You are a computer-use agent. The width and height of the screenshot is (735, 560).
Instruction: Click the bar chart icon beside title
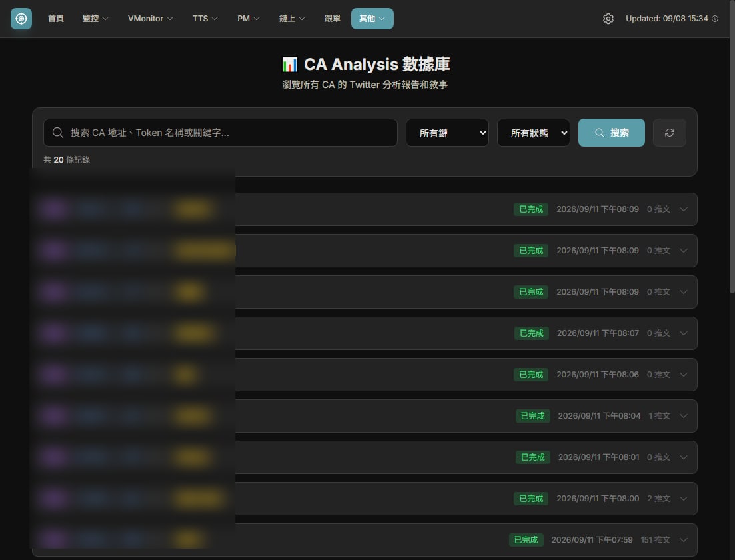289,64
